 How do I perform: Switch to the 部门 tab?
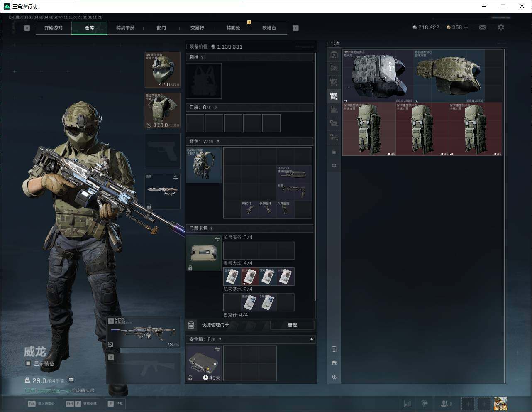pos(161,28)
